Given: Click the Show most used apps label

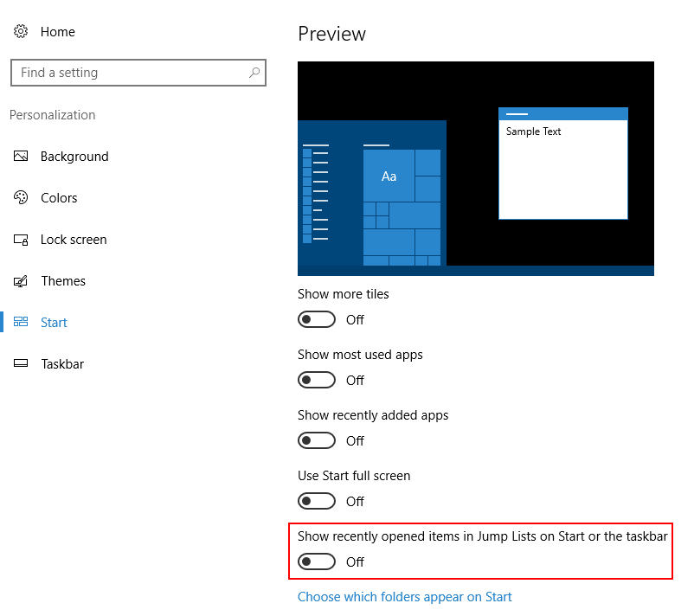Looking at the screenshot, I should click(x=360, y=355).
